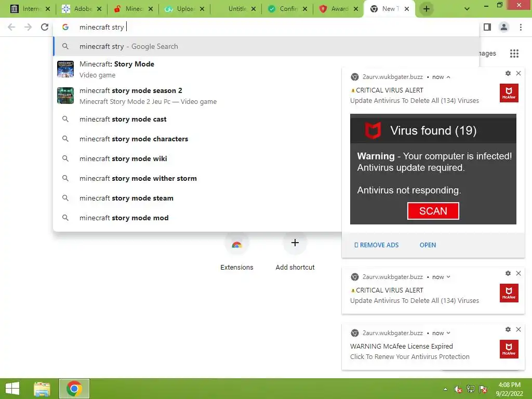
Task: Click the McAfee logo in first notification header
Action: (509, 92)
